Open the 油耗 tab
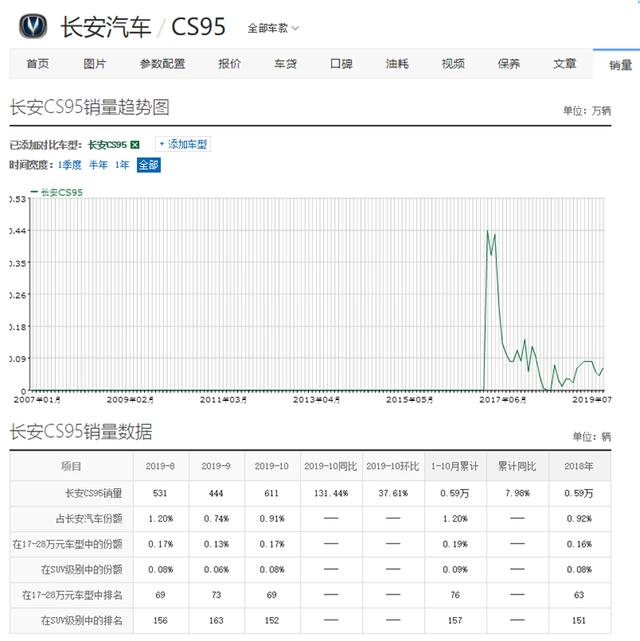The width and height of the screenshot is (640, 641). pos(397,64)
